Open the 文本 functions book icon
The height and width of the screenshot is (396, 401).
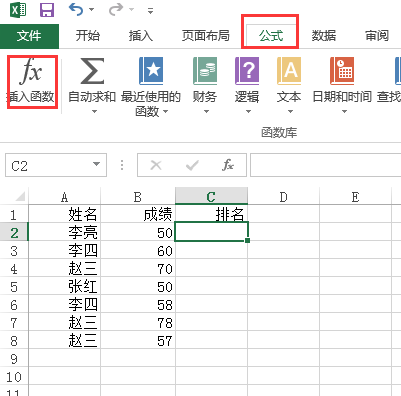click(x=289, y=71)
